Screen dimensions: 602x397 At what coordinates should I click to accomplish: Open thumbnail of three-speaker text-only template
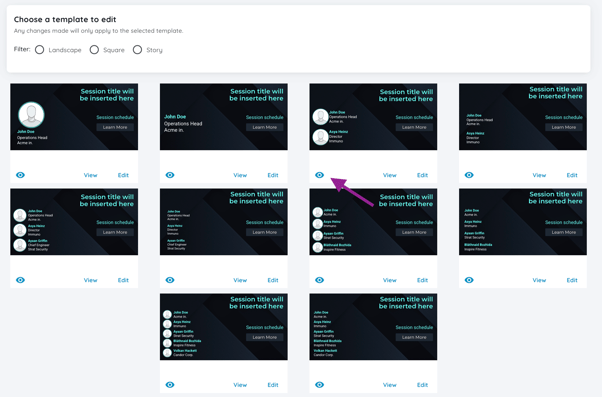point(224,222)
